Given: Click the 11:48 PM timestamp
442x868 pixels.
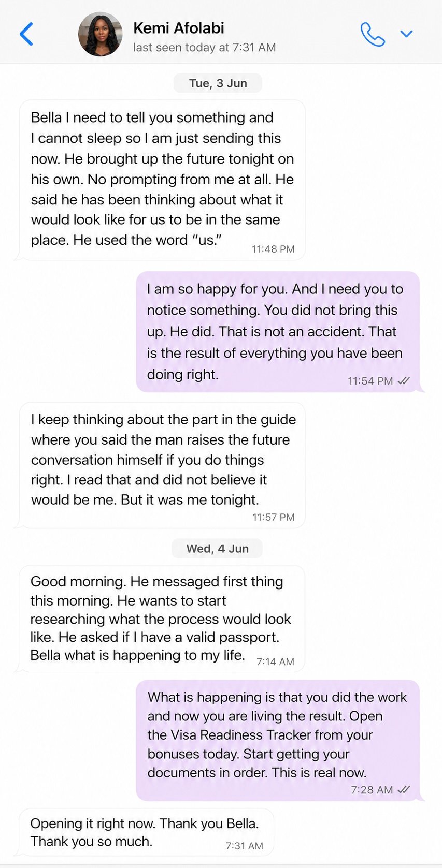Looking at the screenshot, I should (273, 249).
